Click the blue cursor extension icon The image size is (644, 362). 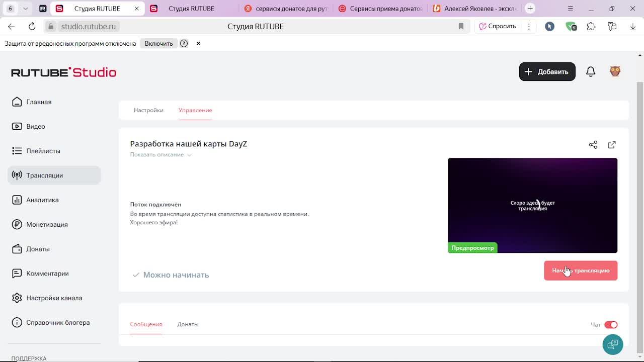pyautogui.click(x=549, y=26)
